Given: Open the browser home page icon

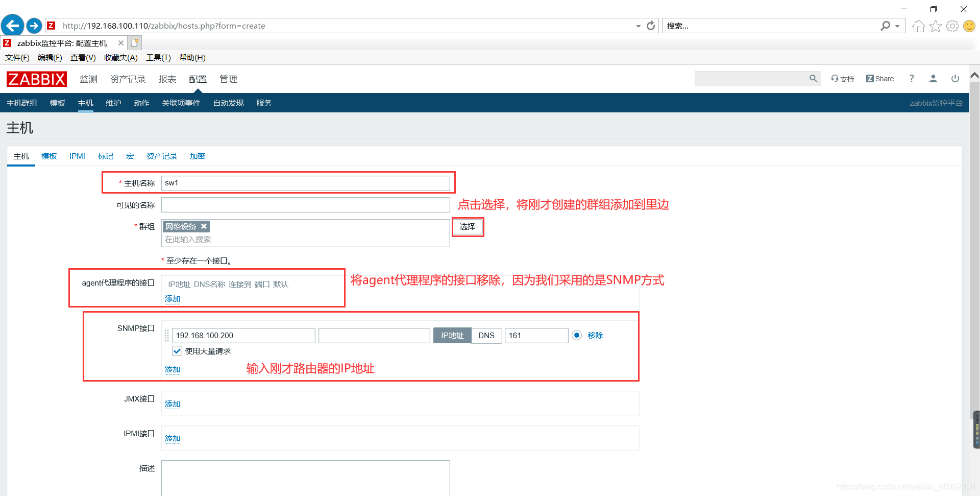Looking at the screenshot, I should coord(918,26).
